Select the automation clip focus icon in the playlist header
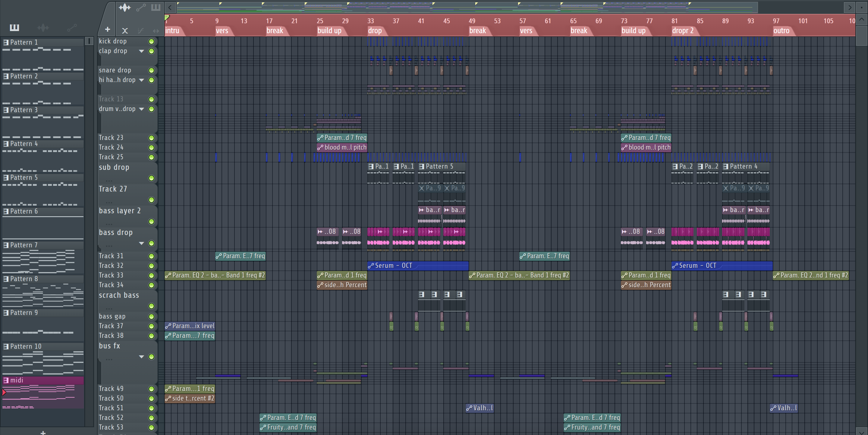The height and width of the screenshot is (435, 868). pyautogui.click(x=141, y=8)
